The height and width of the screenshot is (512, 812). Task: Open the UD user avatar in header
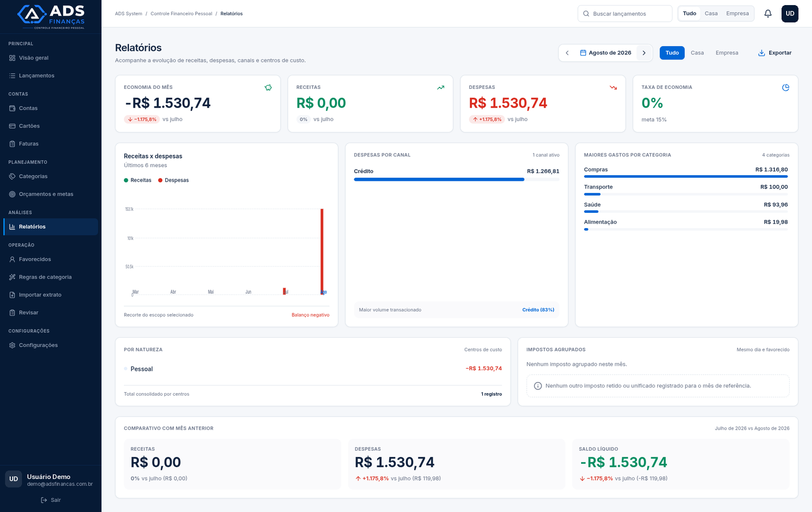[x=790, y=14]
